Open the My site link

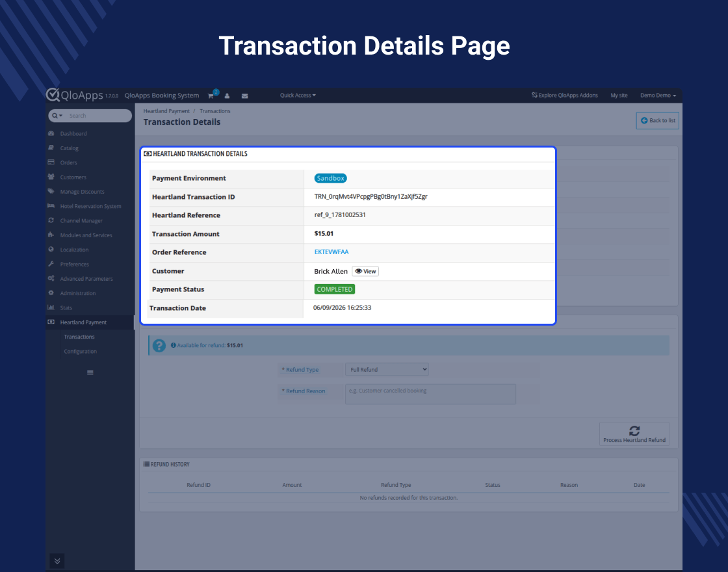[x=619, y=95]
